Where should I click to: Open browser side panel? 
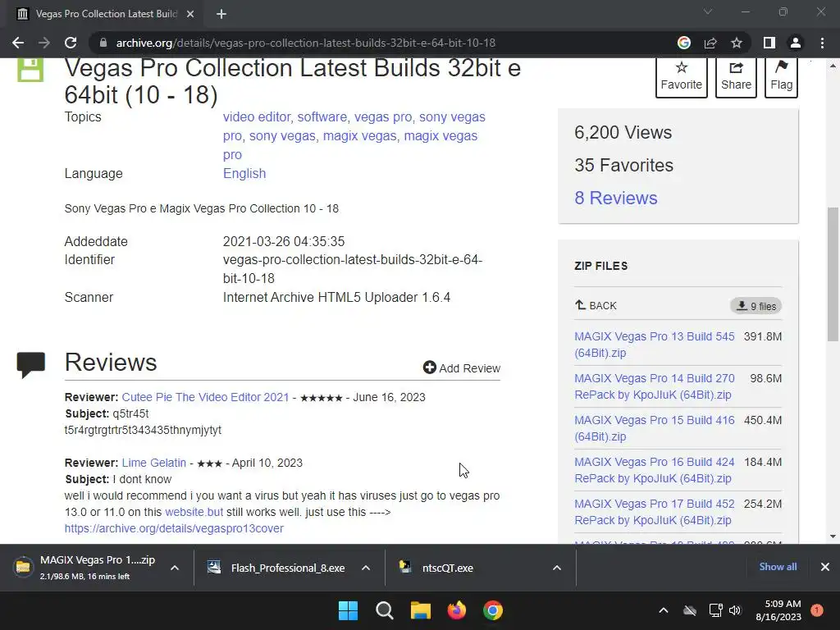click(x=769, y=43)
